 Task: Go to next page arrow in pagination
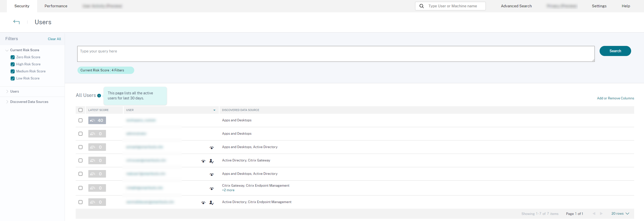pos(601,214)
